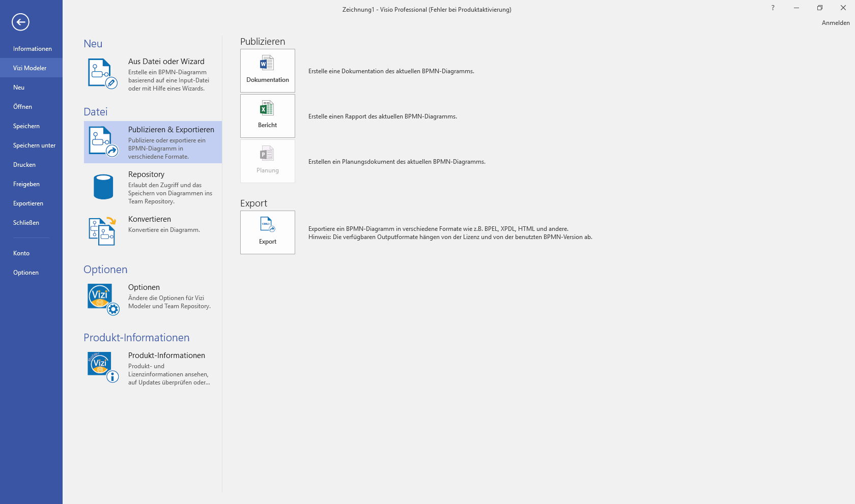Select the Vizi Modeler menu entry
The width and height of the screenshot is (855, 504).
pyautogui.click(x=31, y=68)
